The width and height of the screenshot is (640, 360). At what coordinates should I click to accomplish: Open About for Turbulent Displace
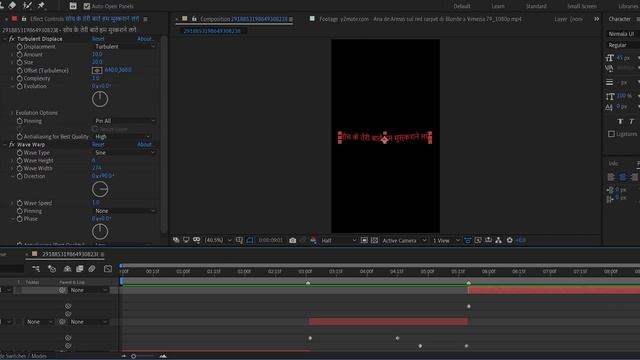[145, 39]
